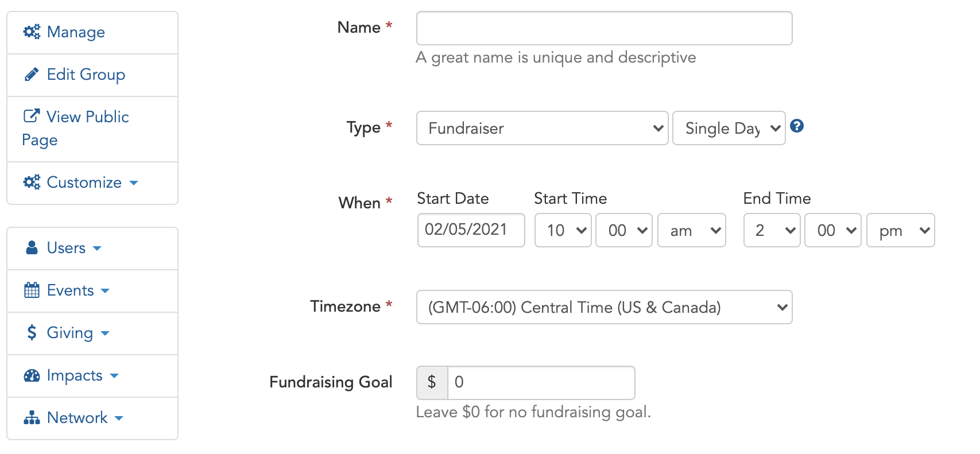Open the Single Day duration dropdown

[x=729, y=128]
